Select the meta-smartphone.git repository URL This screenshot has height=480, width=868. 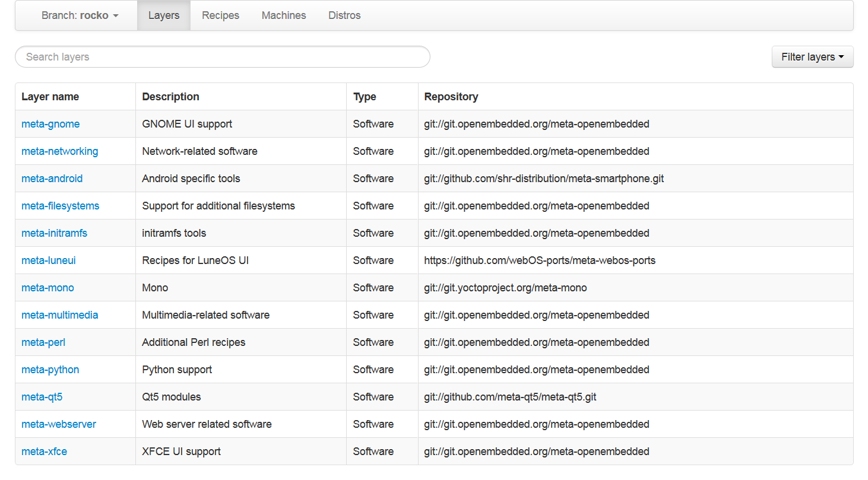(544, 179)
